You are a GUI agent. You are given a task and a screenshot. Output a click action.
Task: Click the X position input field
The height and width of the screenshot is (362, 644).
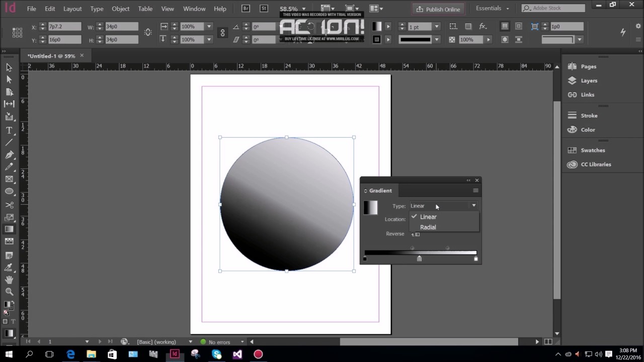[64, 27]
